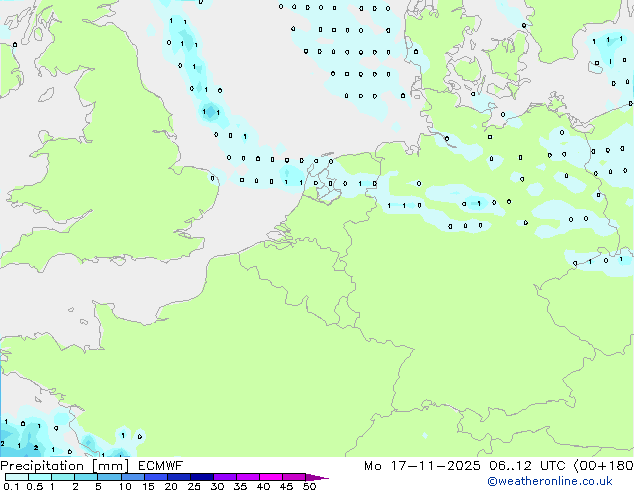This screenshot has height=490, width=634.
Task: Pick the 35–40 mm legend color box
Action: 248,477
